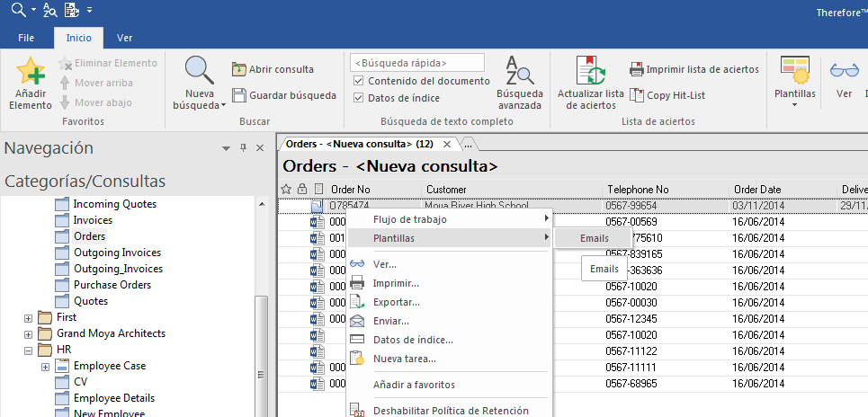
Task: Sort by the Order Date column header
Action: click(x=783, y=189)
